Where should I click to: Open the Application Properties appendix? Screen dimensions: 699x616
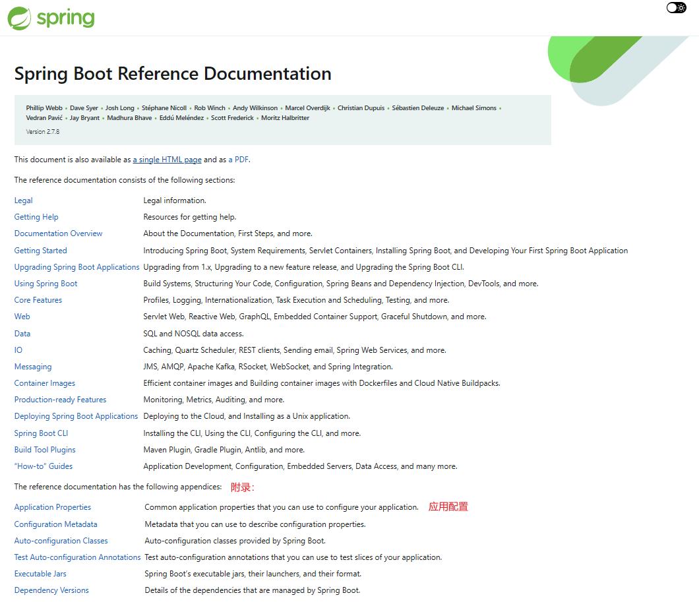click(x=53, y=507)
